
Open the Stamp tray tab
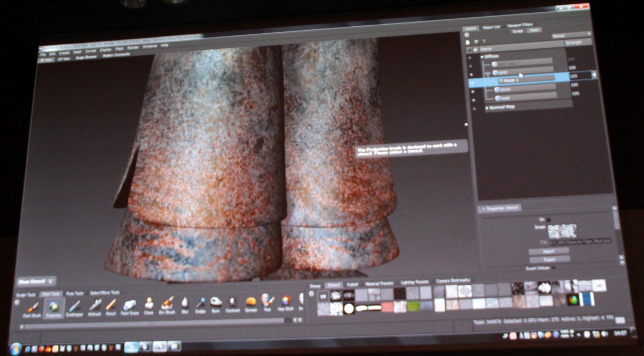[x=314, y=285]
